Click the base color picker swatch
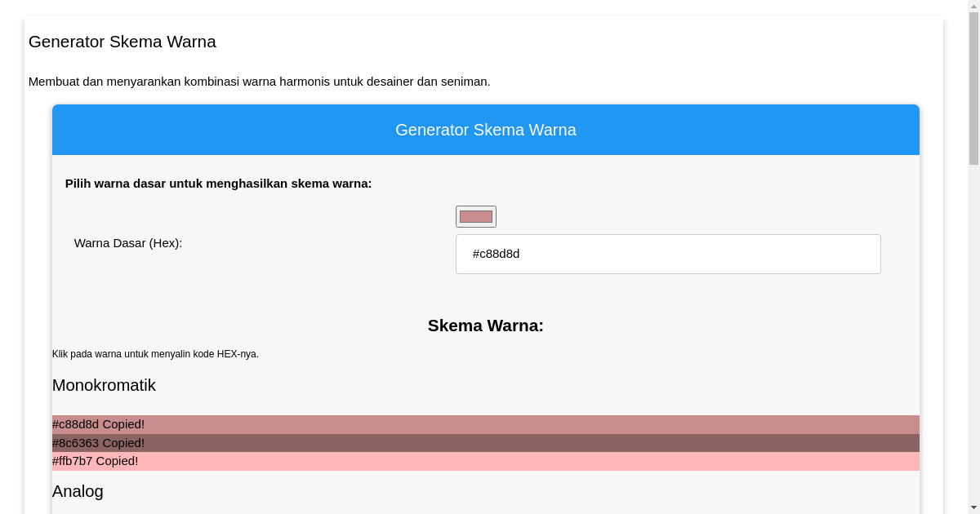Image resolution: width=980 pixels, height=514 pixels. point(475,216)
